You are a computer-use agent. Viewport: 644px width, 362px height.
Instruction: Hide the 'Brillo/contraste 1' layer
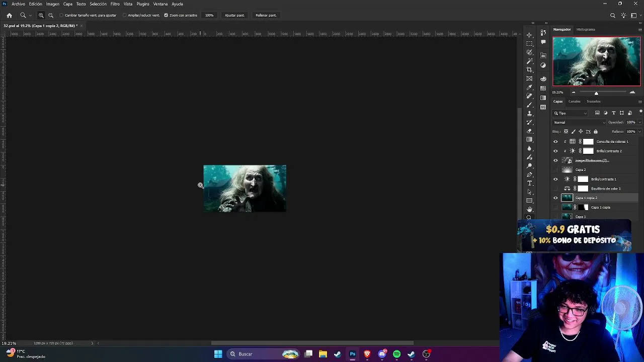point(555,179)
